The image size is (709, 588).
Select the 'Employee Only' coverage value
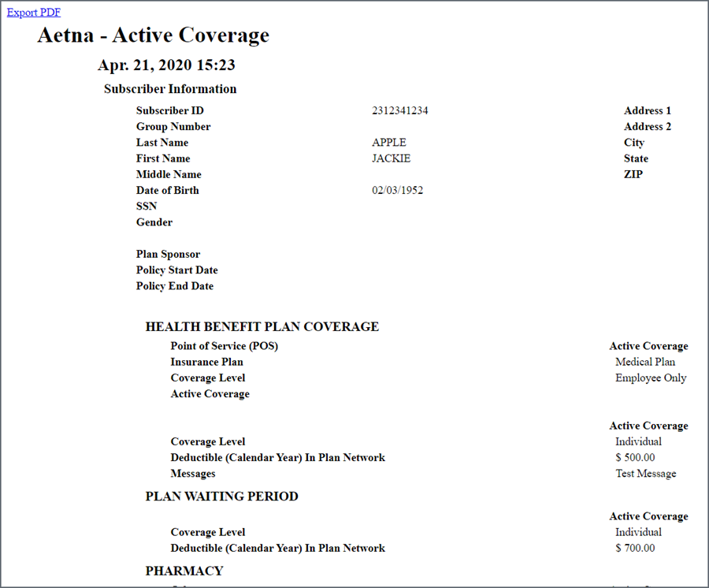651,378
